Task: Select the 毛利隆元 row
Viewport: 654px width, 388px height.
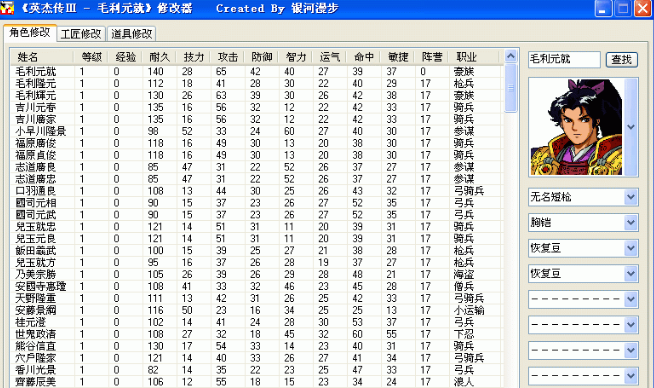Action: (256, 83)
